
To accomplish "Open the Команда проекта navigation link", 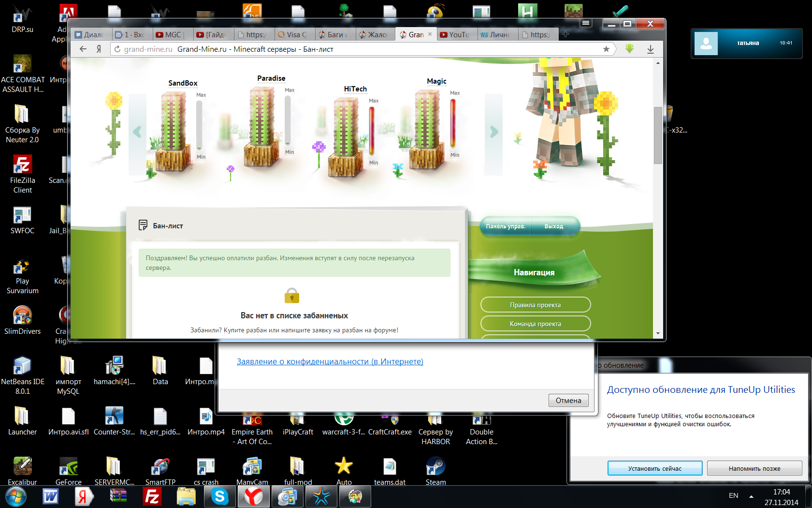I will click(x=536, y=324).
